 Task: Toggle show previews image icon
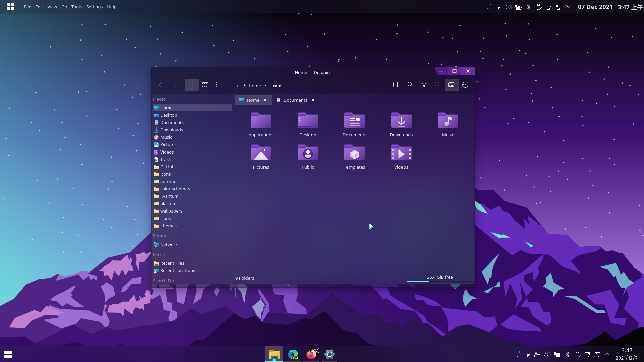click(451, 85)
